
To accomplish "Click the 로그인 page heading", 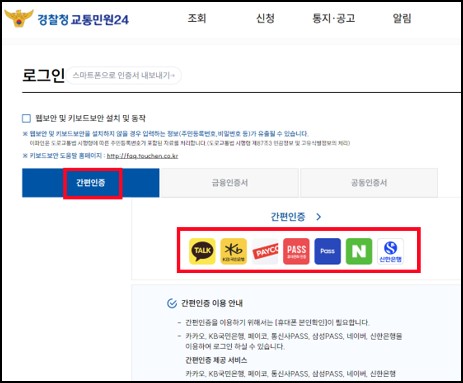I will (43, 75).
